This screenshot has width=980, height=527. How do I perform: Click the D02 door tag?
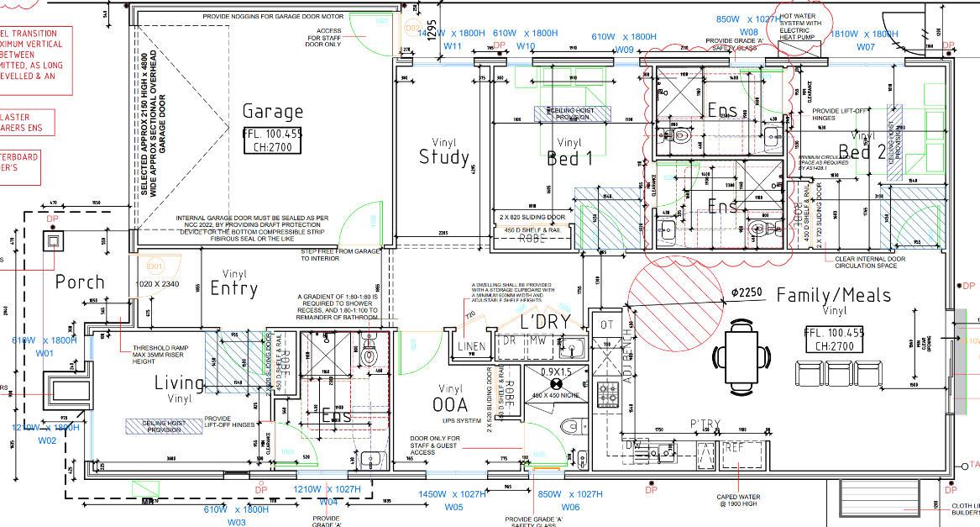413,29
